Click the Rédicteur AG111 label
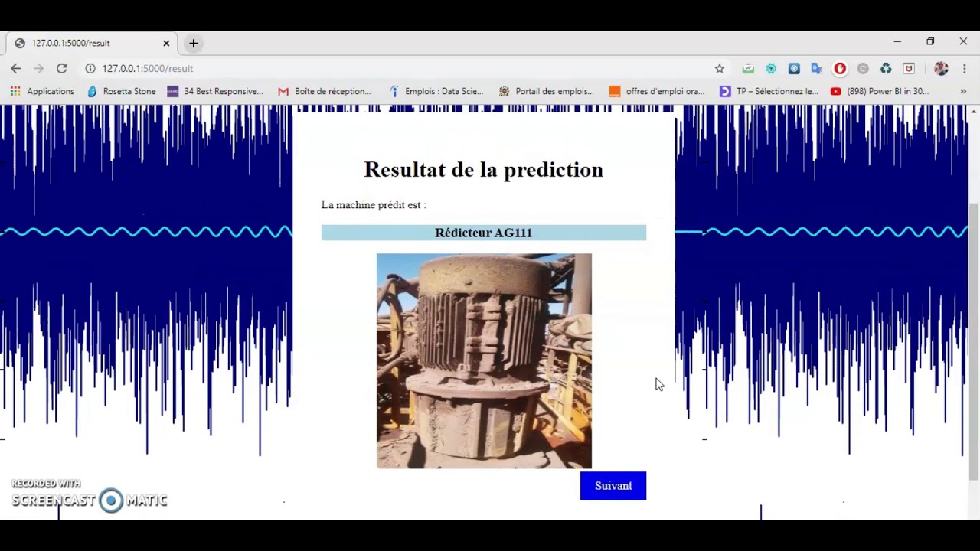Screen dimensions: 980x551 [x=483, y=233]
